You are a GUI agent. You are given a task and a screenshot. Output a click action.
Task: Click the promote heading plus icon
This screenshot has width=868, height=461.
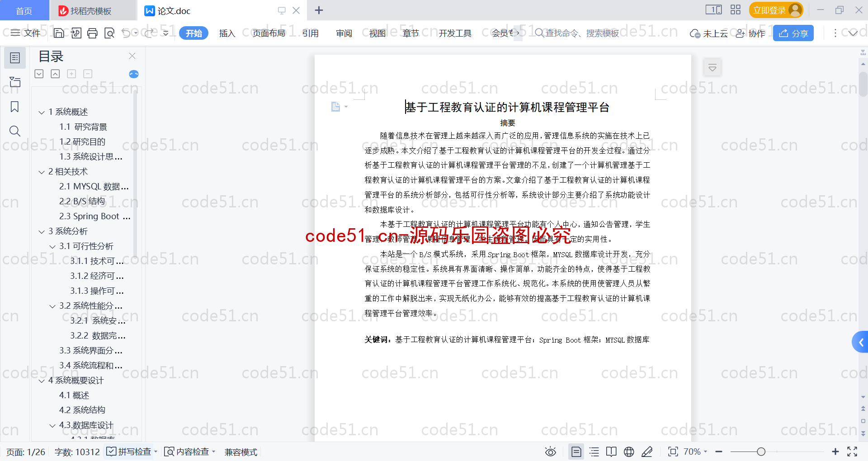tap(71, 74)
